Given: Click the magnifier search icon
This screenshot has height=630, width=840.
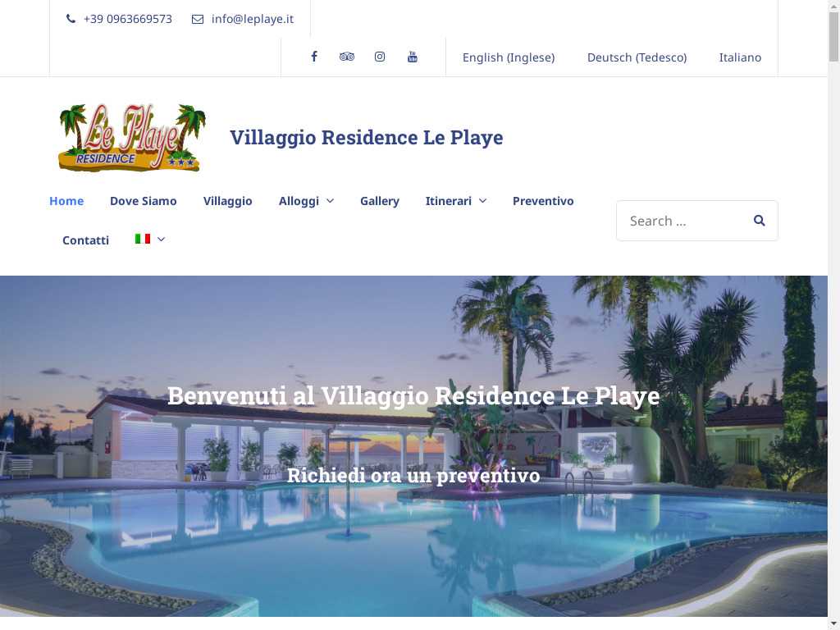Looking at the screenshot, I should [759, 220].
